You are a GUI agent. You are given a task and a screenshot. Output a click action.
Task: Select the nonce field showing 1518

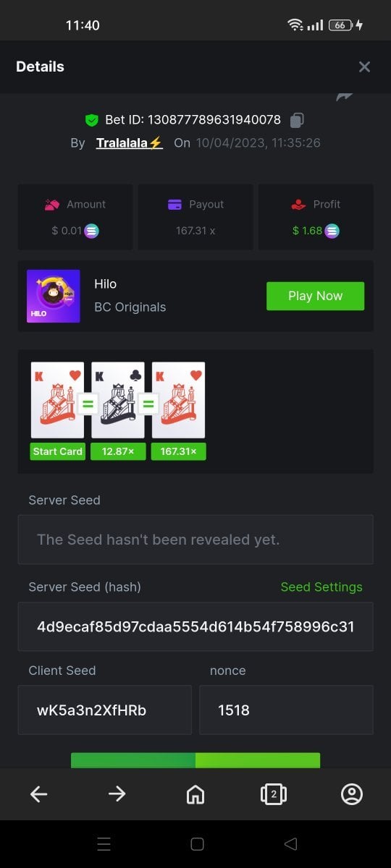[x=287, y=710]
